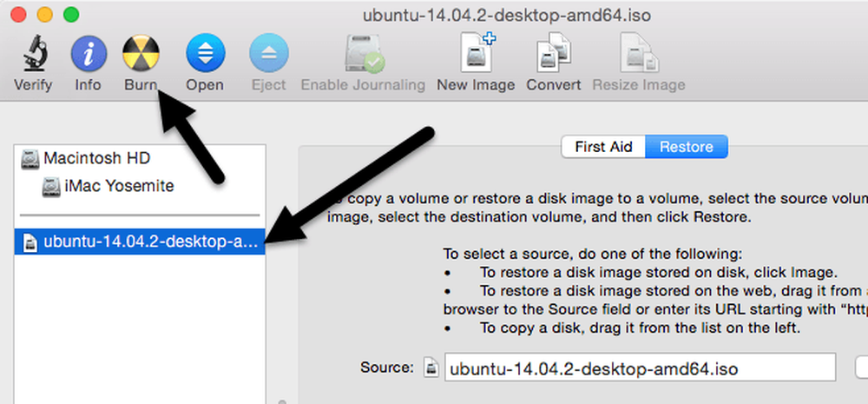
Task: Create a New Image from toolbar
Action: (477, 52)
